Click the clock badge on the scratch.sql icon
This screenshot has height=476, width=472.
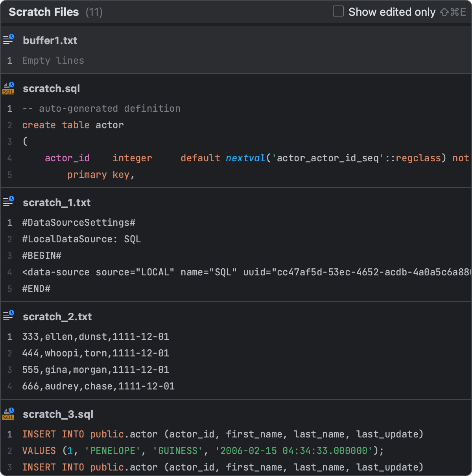[12, 84]
